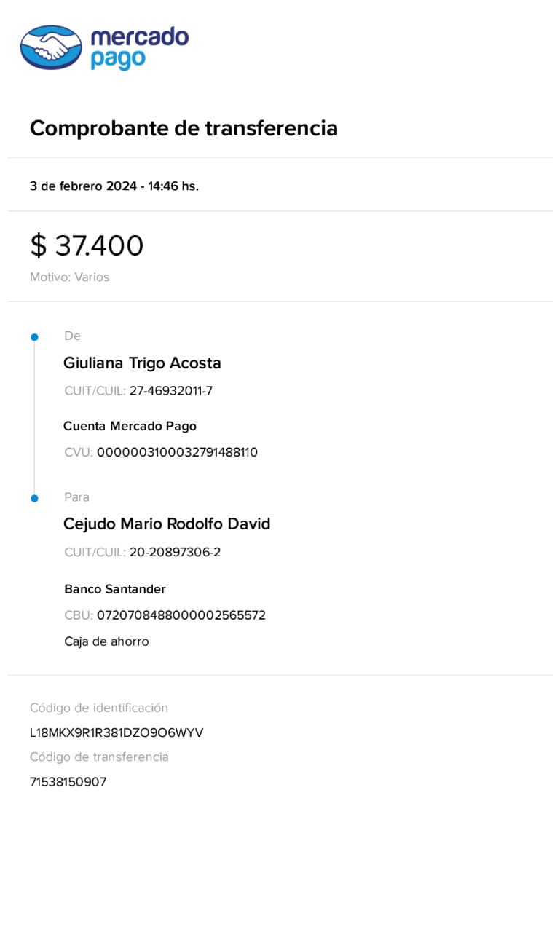
Task: Click the Comprobante de transferencia heading
Action: point(184,128)
